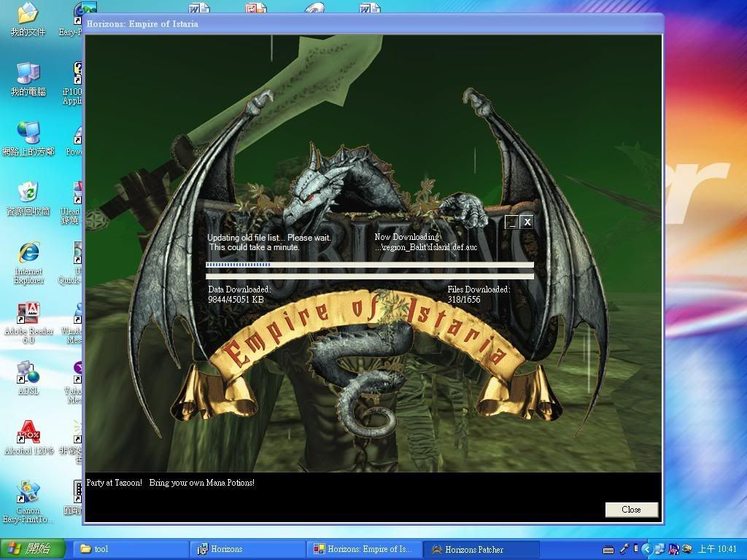Click the taskbar clock showing 上午 10:41
The width and height of the screenshot is (747, 560).
click(717, 549)
